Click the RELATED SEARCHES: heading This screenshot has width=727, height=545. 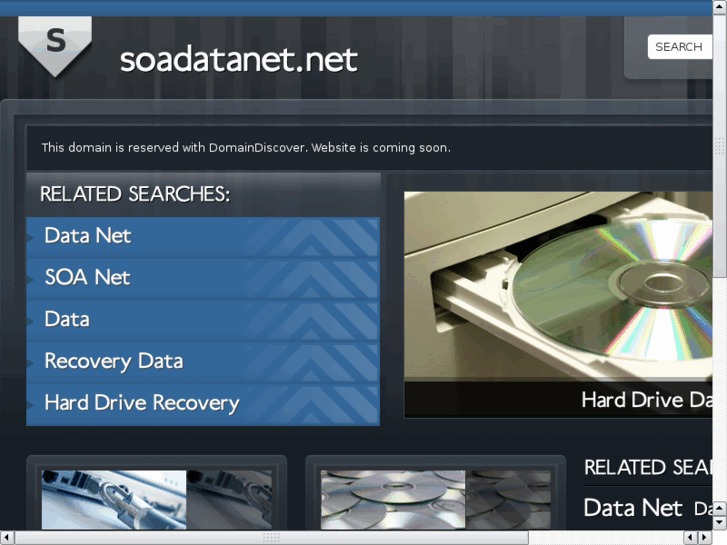[135, 194]
